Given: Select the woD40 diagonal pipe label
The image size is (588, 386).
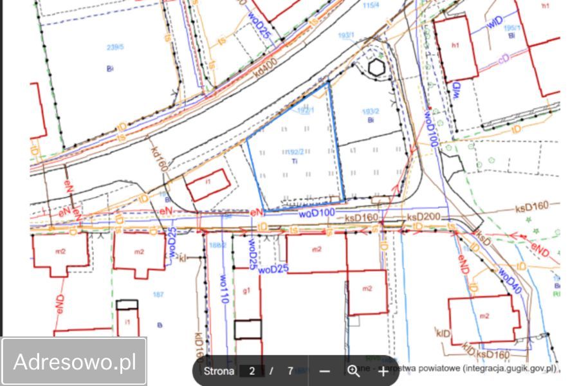Looking at the screenshot, I should 510,281.
